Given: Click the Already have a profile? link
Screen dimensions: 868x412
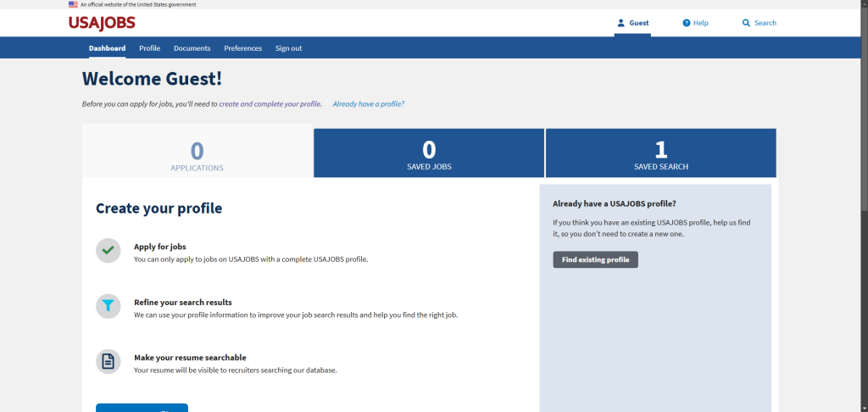Looking at the screenshot, I should pos(368,104).
